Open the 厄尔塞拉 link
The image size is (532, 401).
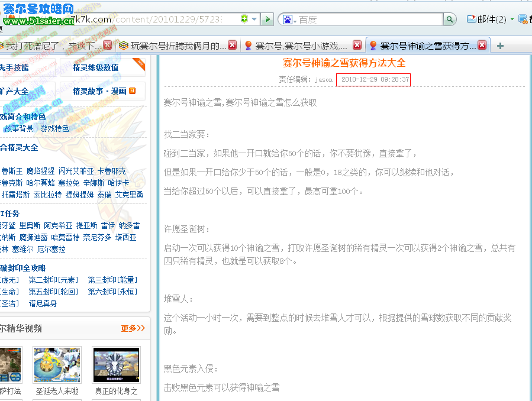tap(51, 250)
